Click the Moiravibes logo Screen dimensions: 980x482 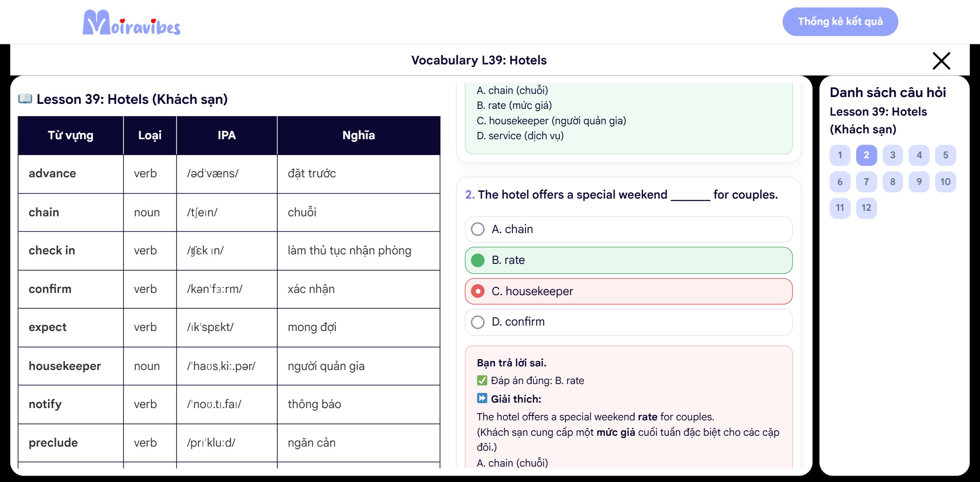132,23
